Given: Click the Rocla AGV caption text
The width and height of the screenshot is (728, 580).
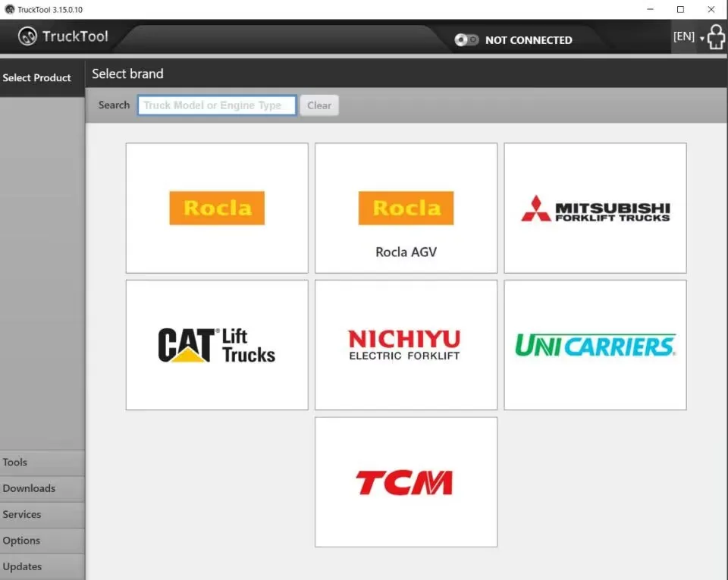Looking at the screenshot, I should [406, 252].
